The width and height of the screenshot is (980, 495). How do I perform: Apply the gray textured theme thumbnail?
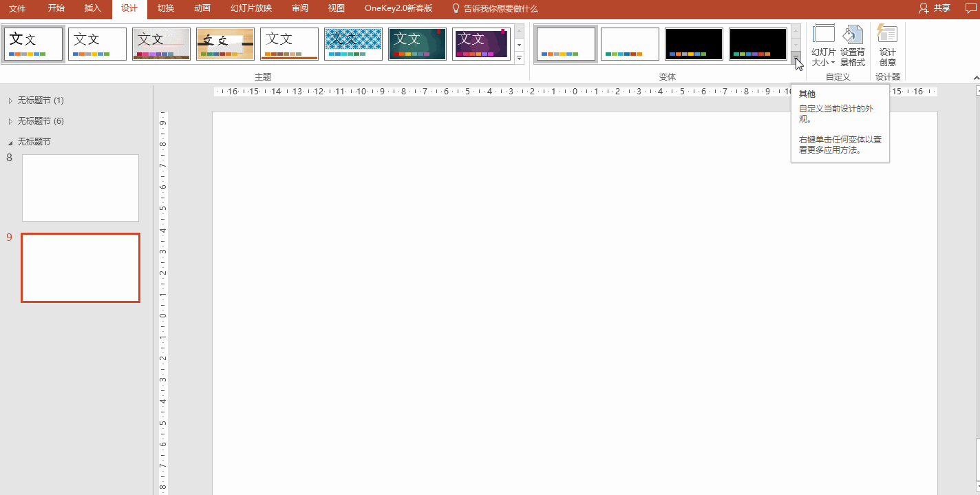[161, 44]
